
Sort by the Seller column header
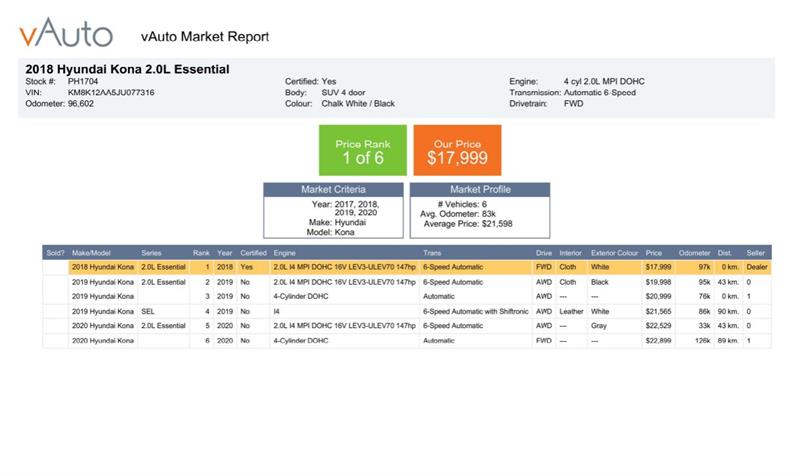coord(756,253)
